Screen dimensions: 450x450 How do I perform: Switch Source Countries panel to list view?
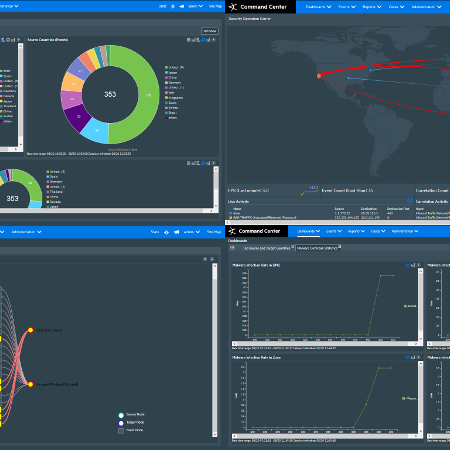[x=198, y=40]
